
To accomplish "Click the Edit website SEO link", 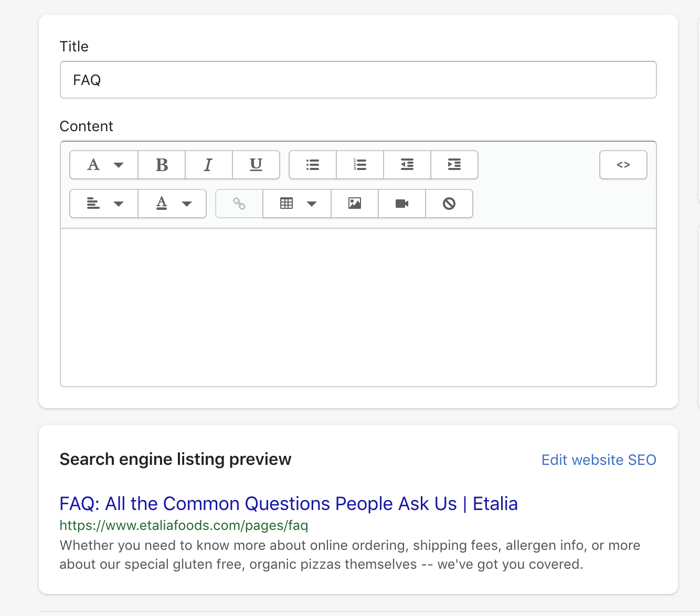I will pyautogui.click(x=599, y=460).
